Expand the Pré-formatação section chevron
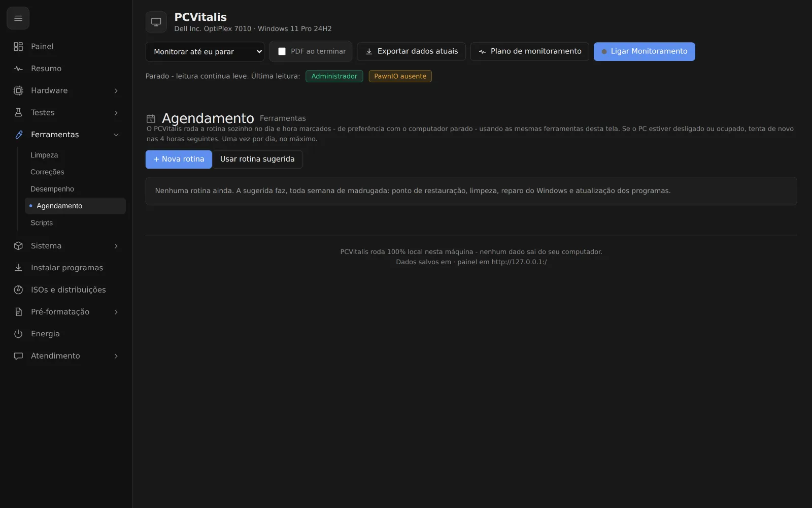 [x=116, y=312]
